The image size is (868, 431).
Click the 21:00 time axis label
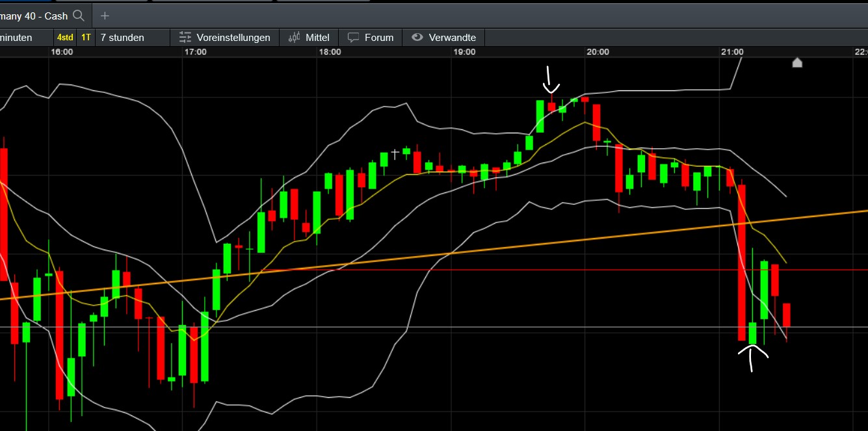[732, 51]
